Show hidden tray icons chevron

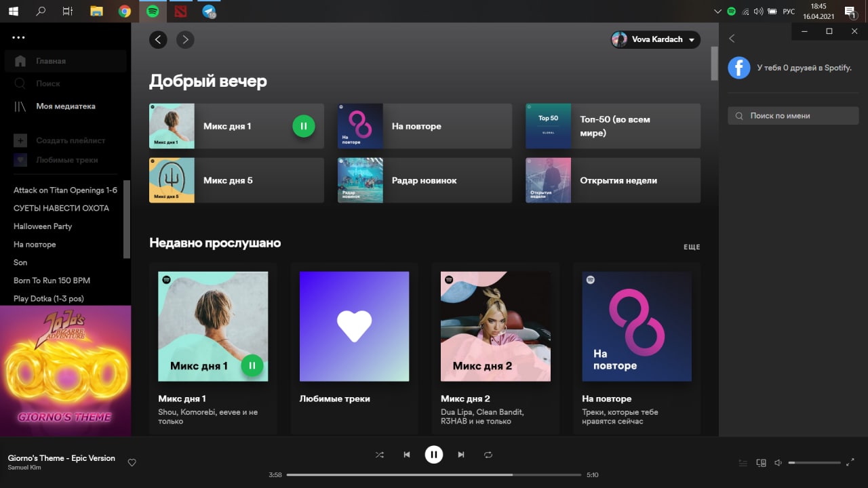point(718,11)
